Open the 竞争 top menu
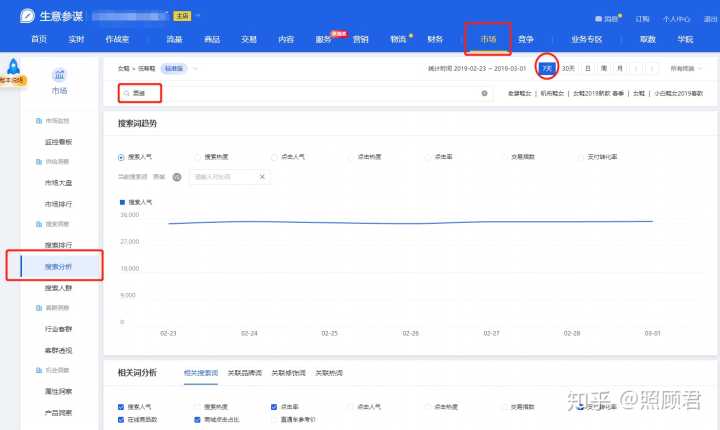 coord(525,39)
